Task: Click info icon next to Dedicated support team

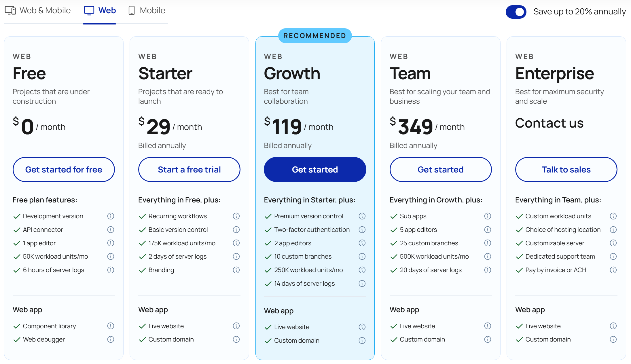Action: click(613, 256)
